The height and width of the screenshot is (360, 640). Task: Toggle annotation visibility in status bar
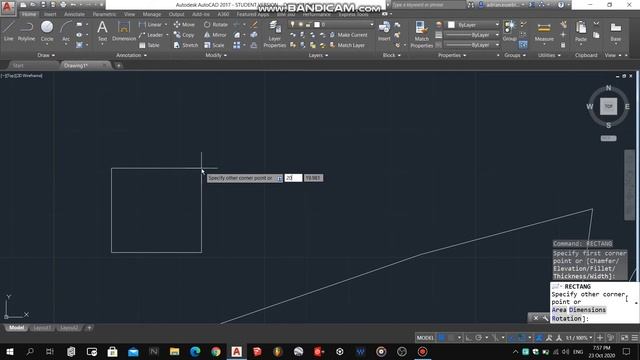tap(539, 338)
